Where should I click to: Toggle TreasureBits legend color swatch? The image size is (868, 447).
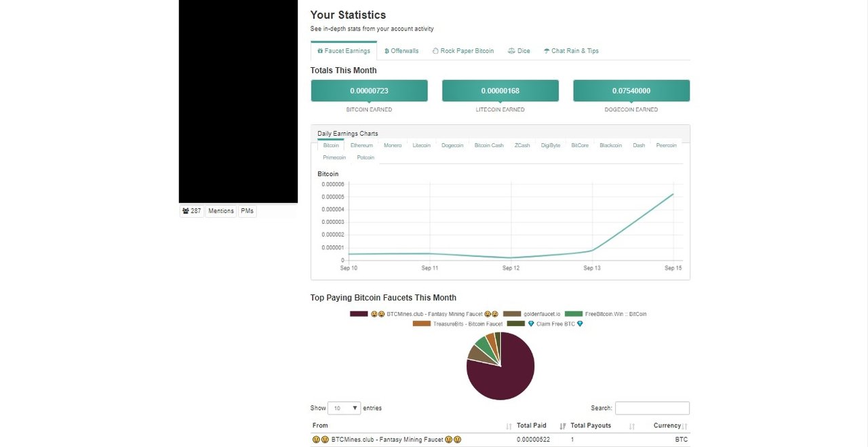pos(422,324)
